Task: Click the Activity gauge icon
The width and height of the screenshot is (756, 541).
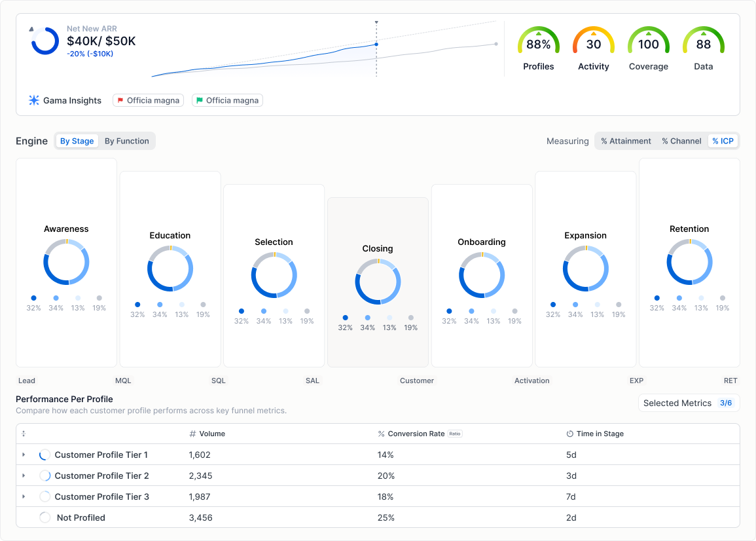Action: (x=593, y=40)
